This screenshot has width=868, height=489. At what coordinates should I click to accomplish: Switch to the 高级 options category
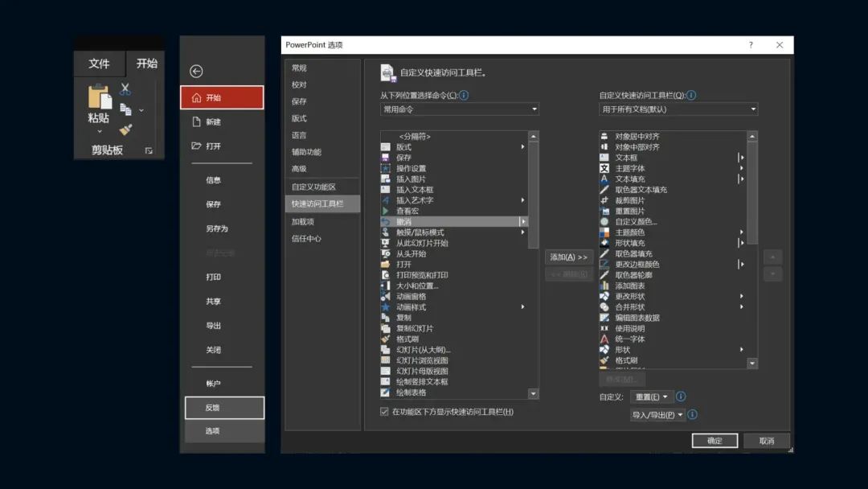coord(322,168)
